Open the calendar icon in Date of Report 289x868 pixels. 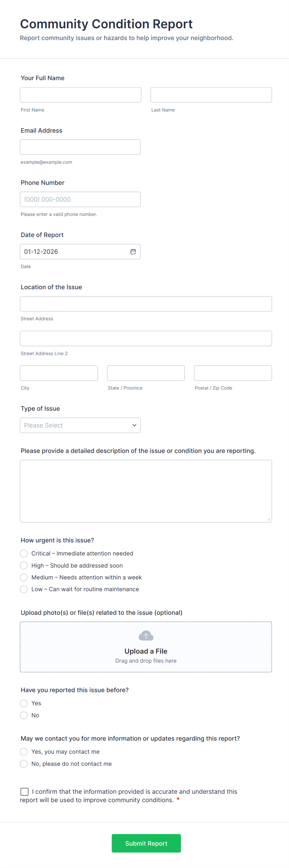tap(133, 251)
